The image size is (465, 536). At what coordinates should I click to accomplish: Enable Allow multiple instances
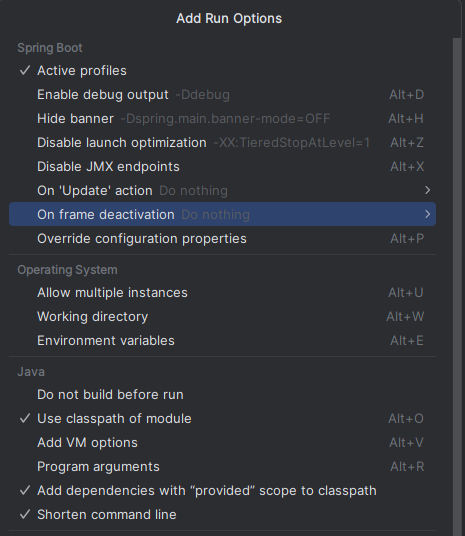(x=222, y=293)
